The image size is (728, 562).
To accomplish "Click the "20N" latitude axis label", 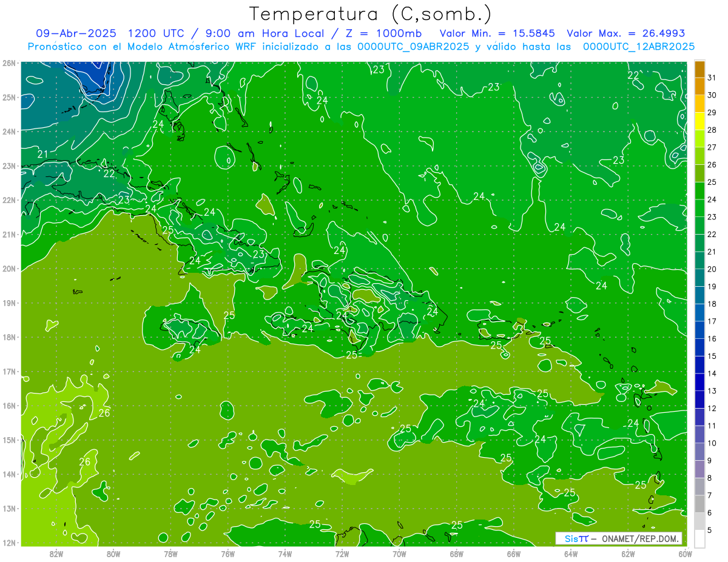I will [x=8, y=269].
